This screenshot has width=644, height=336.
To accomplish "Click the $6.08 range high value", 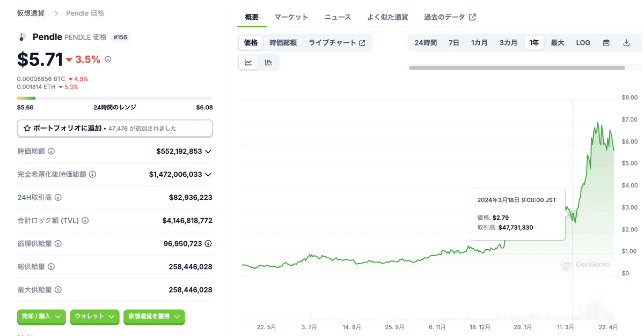I will [204, 107].
